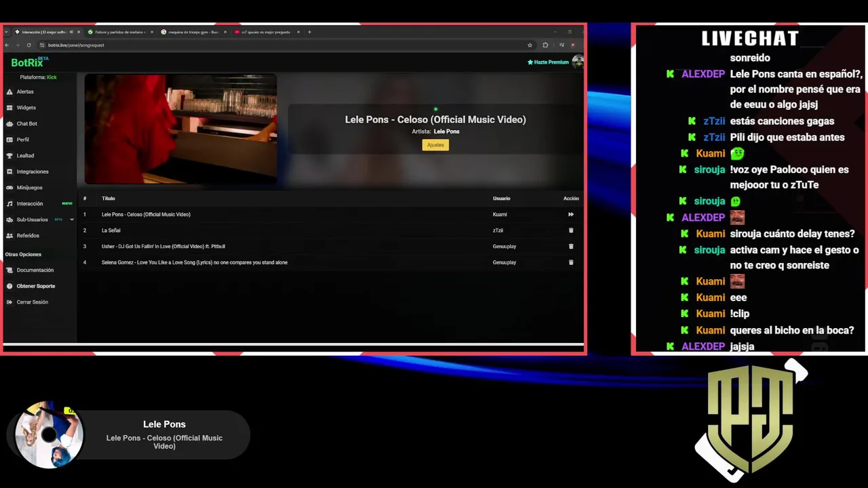The image size is (868, 488).
Task: Open Documentación link in sidebar
Action: click(35, 270)
